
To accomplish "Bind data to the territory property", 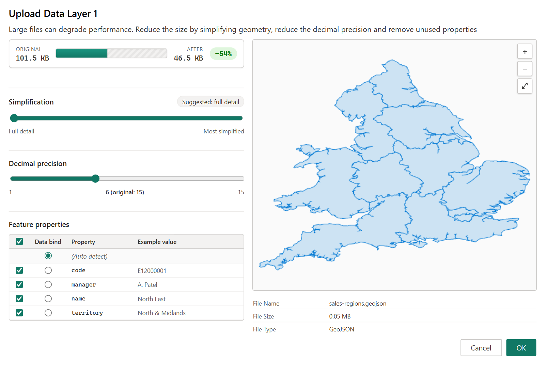I will point(48,313).
